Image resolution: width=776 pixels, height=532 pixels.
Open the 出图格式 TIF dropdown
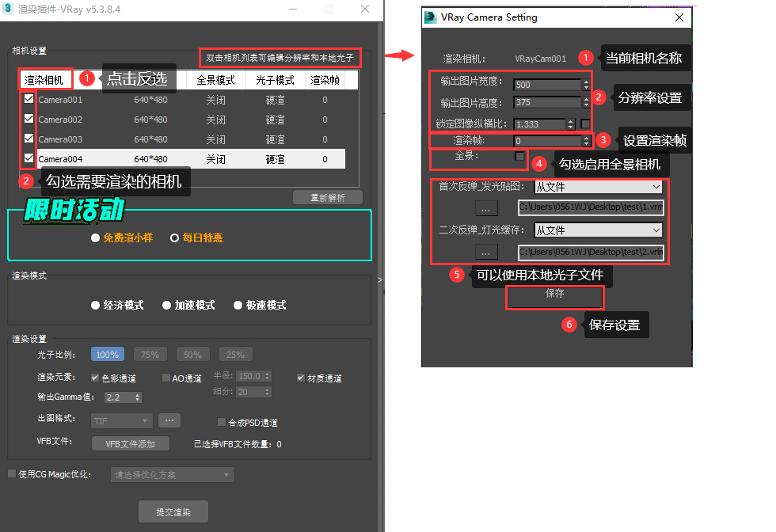(122, 420)
